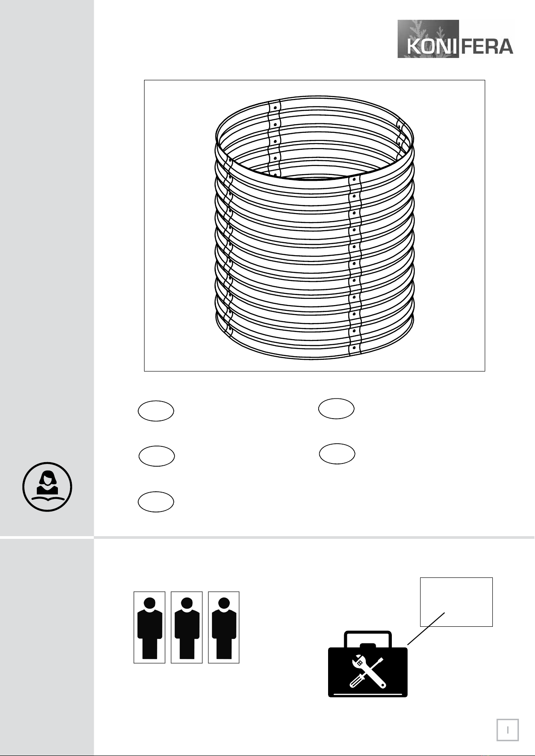This screenshot has height=756, width=535.
Task: Select the crossed wrench and screwdriver emblem
Action: (x=368, y=672)
